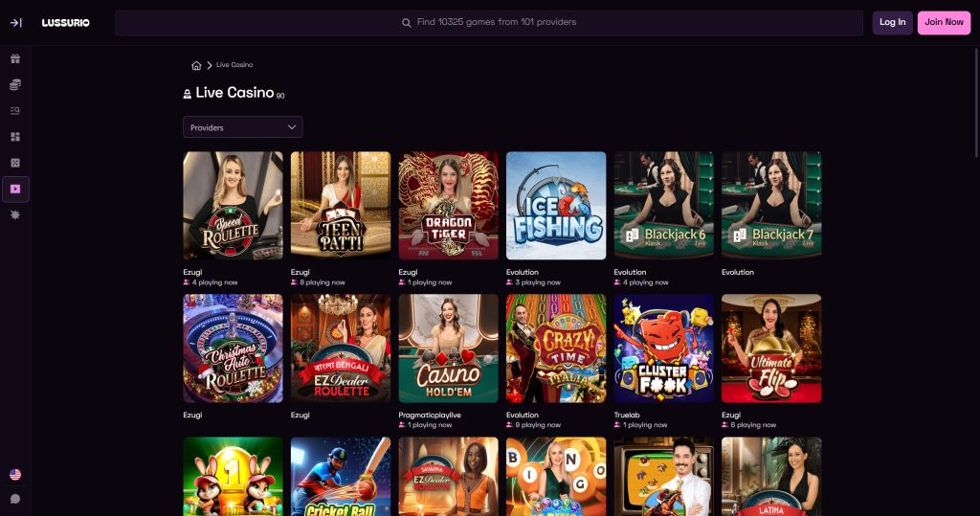This screenshot has width=980, height=516.
Task: Open the list search icon in sidebar
Action: coord(15,111)
